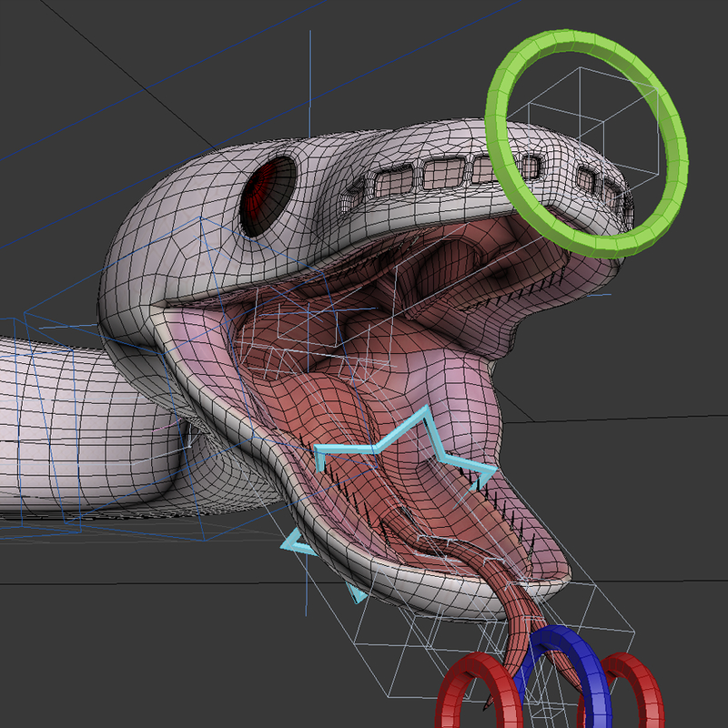Select the snake body segment on the left
Viewport: 728px width, 728px height.
(x=73, y=437)
